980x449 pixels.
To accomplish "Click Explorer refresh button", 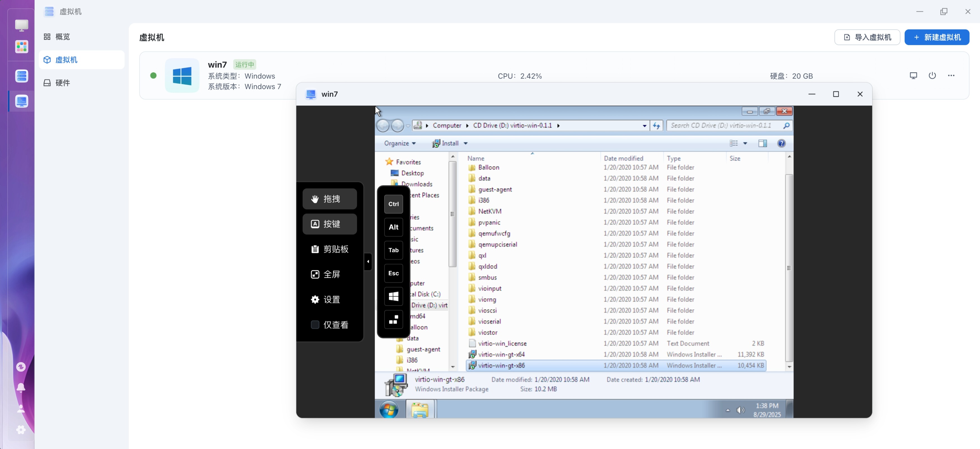I will point(657,126).
